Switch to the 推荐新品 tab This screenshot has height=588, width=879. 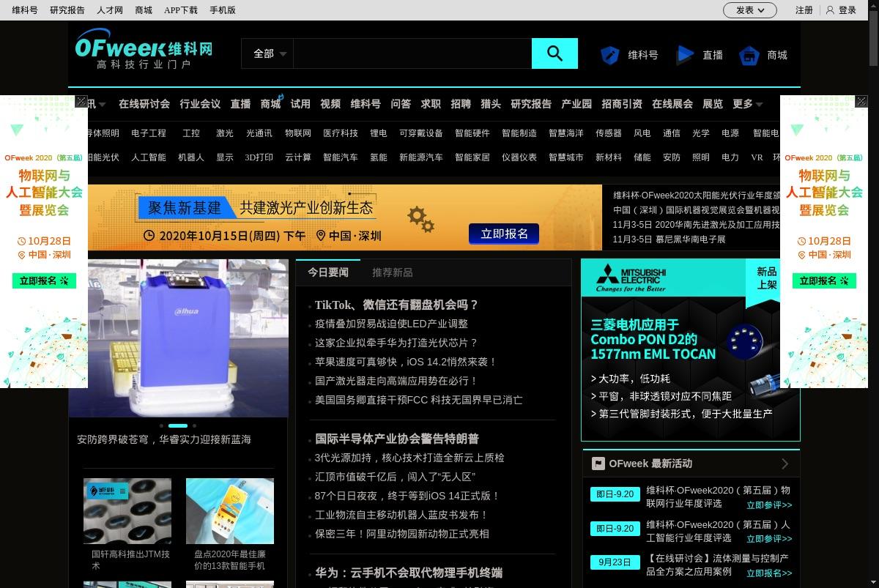pos(392,272)
